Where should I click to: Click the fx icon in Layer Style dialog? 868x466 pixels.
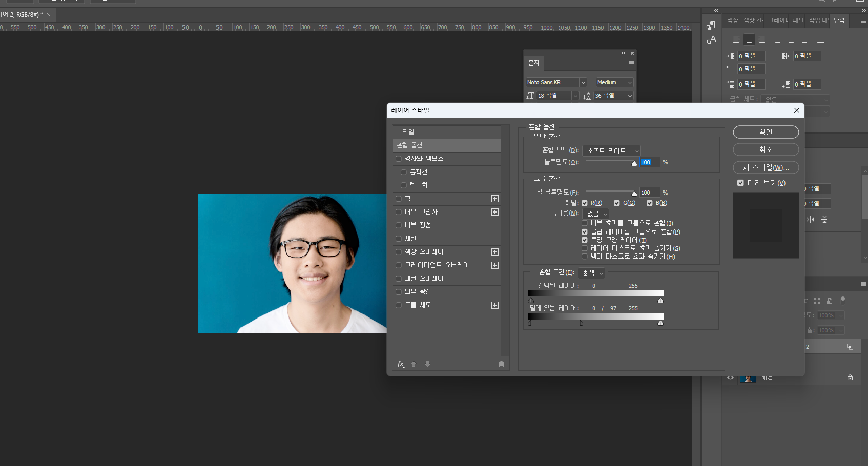[x=401, y=364]
